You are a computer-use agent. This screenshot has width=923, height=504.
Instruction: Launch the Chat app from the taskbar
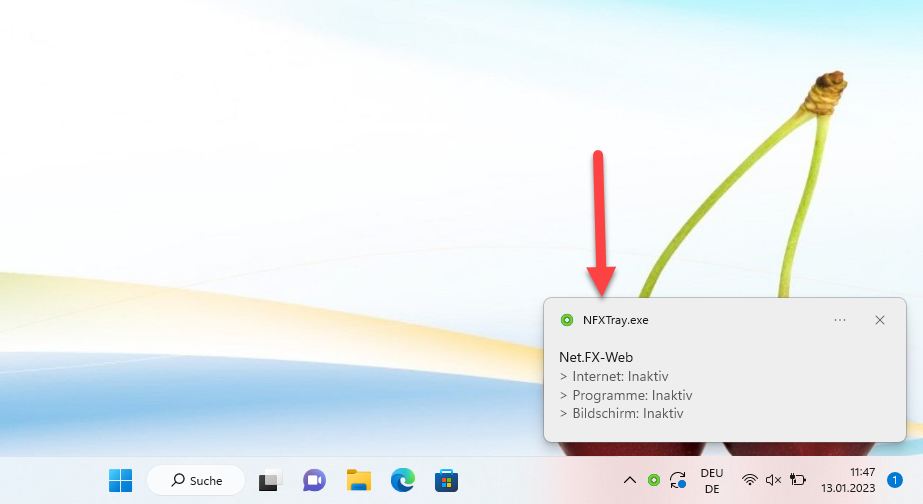314,480
